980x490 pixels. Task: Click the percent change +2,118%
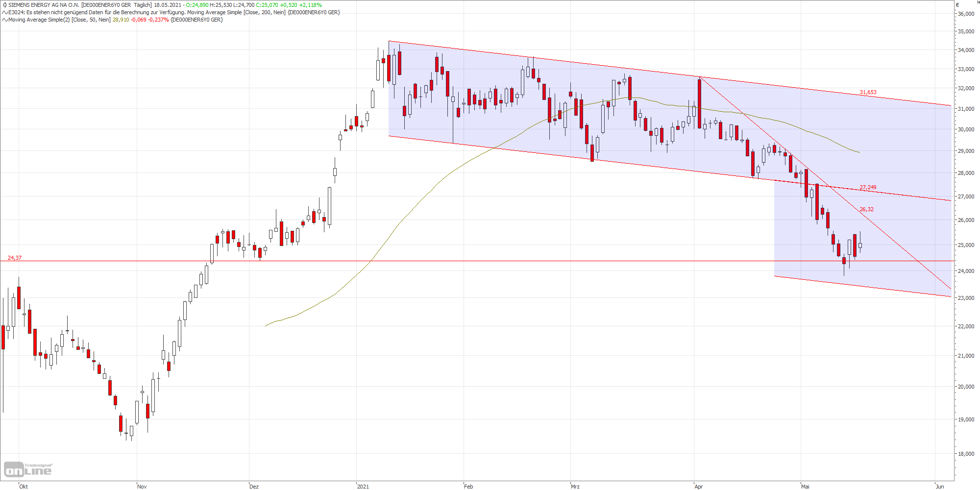coord(310,5)
